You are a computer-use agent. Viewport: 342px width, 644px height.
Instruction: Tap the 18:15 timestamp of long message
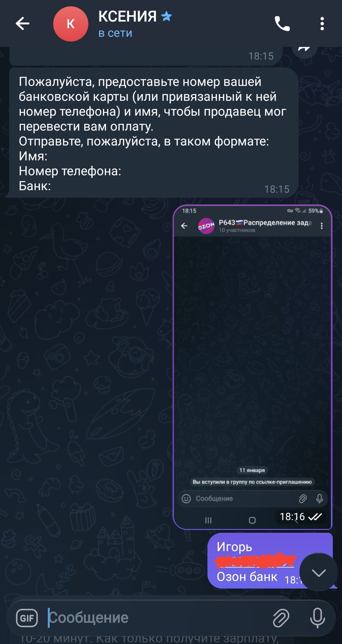(277, 189)
